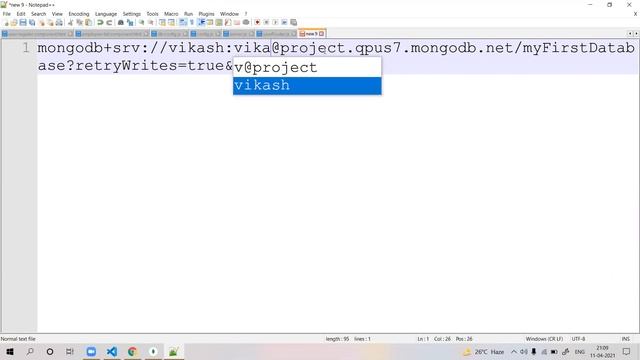Click Save recorded macro icon
This screenshot has height=360, width=640.
click(293, 22)
